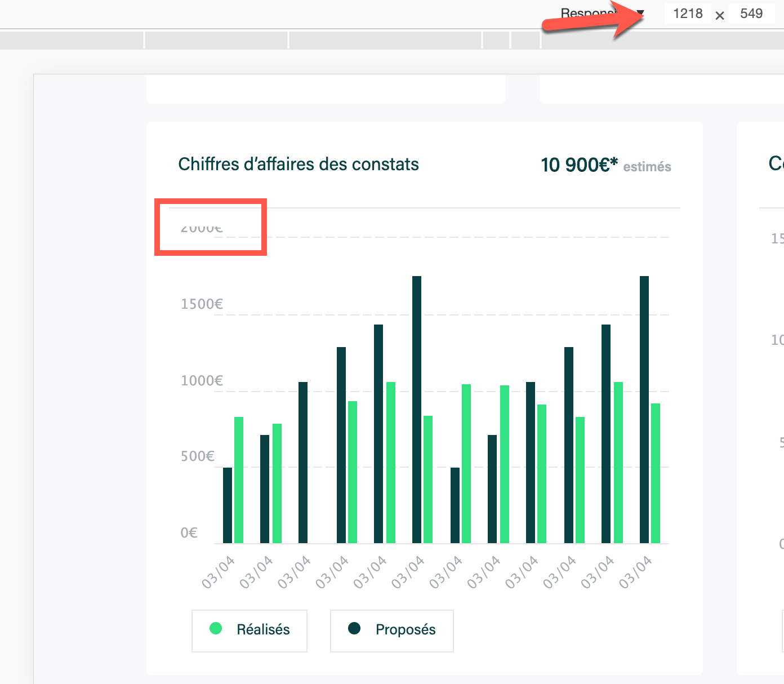Select the second gray tab strip segment
The width and height of the screenshot is (784, 684).
click(217, 39)
